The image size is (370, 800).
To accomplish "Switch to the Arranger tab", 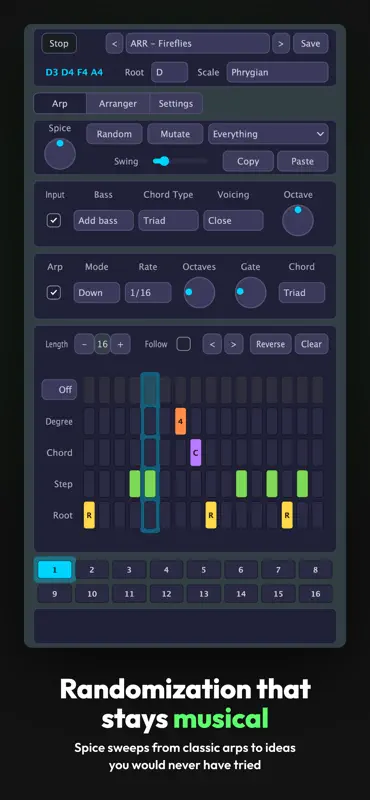I will (118, 104).
